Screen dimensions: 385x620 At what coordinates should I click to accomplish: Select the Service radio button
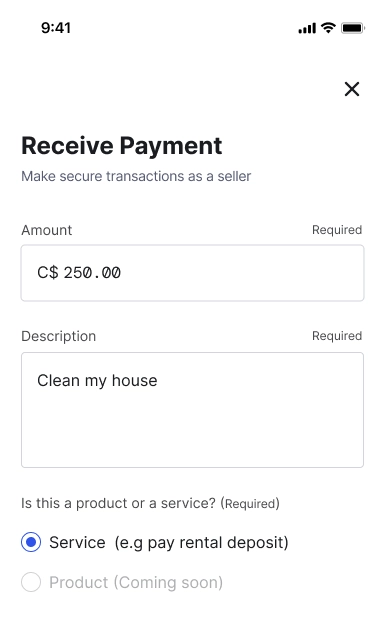coord(31,542)
